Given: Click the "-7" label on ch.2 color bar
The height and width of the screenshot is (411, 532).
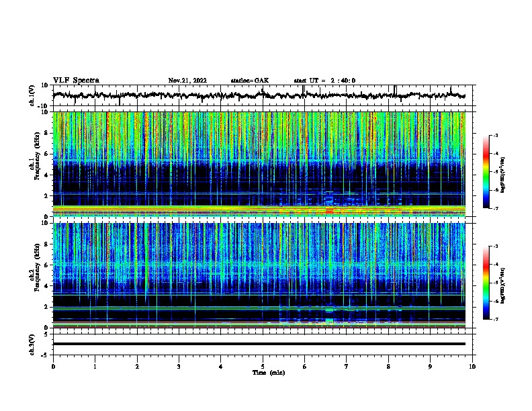Looking at the screenshot, I should (495, 320).
